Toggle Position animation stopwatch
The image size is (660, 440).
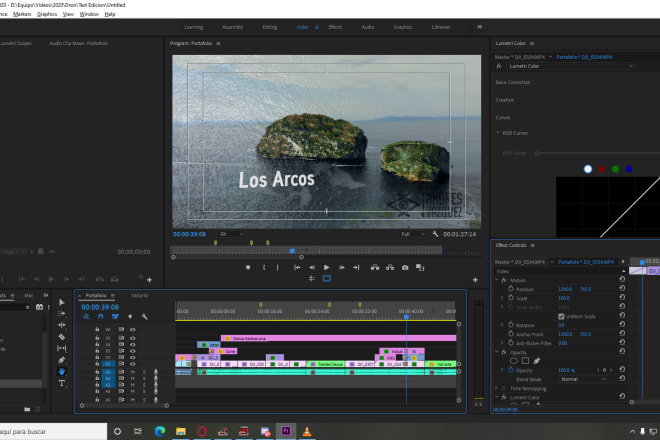(511, 289)
